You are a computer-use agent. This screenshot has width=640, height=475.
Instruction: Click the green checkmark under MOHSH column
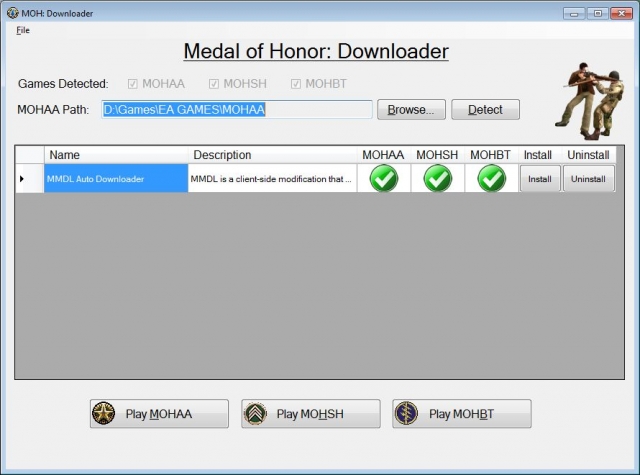click(438, 178)
